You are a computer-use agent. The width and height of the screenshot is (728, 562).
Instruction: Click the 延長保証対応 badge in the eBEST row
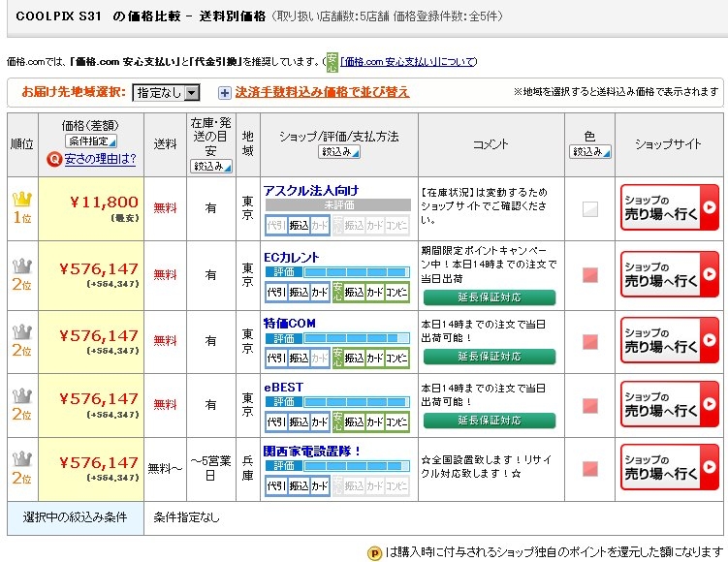(490, 421)
